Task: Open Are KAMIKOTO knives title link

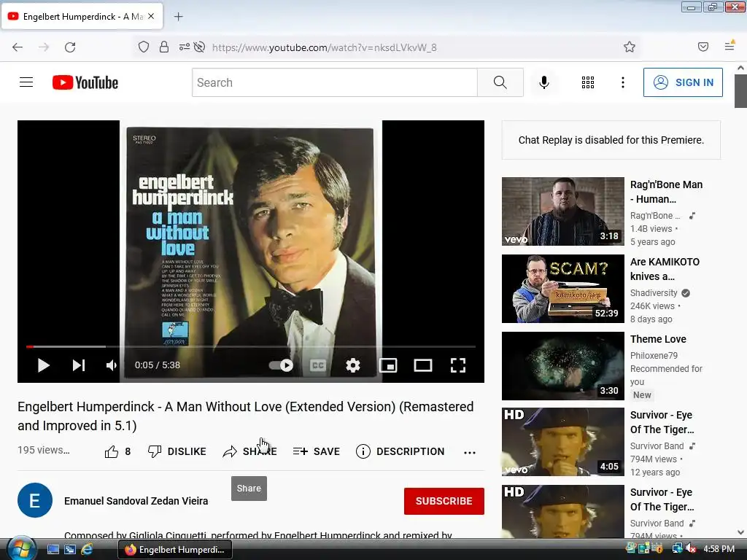Action: click(665, 268)
